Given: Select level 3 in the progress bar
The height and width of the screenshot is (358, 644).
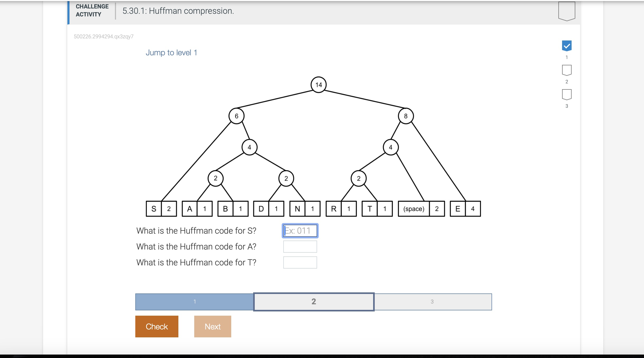Looking at the screenshot, I should [433, 302].
